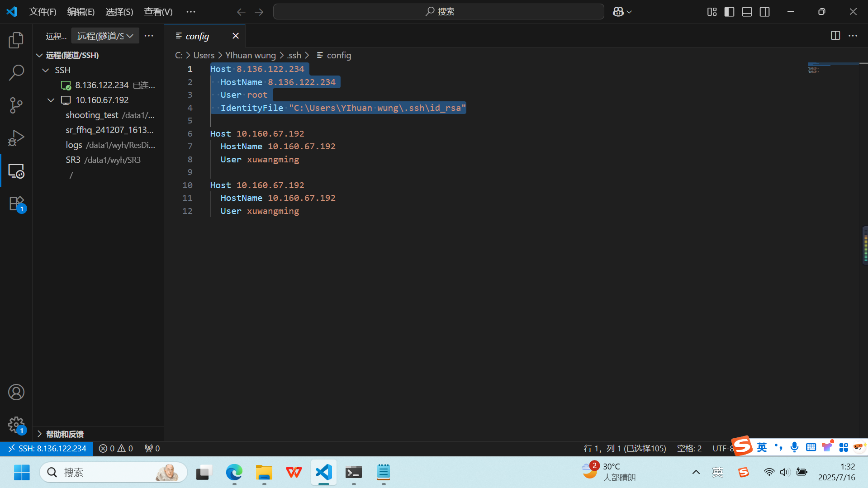Open the Source Control view
The image size is (868, 488).
[16, 105]
